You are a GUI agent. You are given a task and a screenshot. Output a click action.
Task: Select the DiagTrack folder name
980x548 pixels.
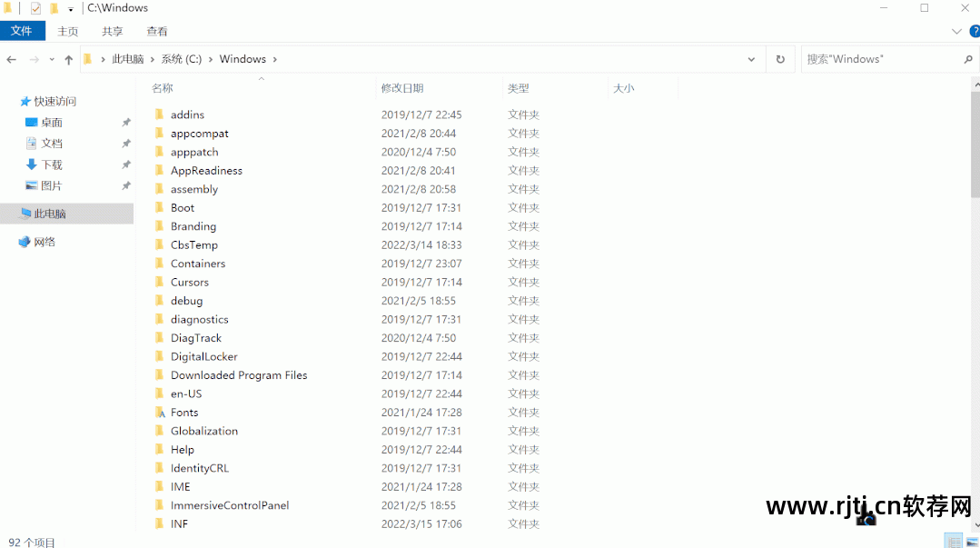click(196, 338)
